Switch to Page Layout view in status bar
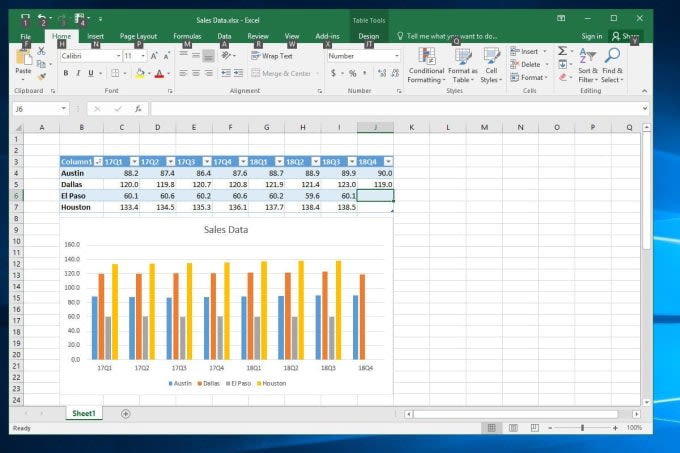Image resolution: width=680 pixels, height=453 pixels. (x=513, y=428)
